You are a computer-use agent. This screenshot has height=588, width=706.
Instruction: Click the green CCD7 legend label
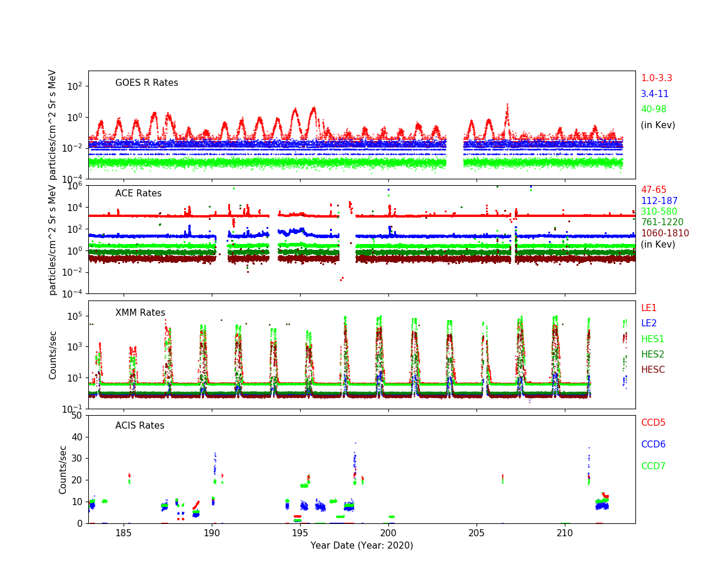pyautogui.click(x=653, y=466)
